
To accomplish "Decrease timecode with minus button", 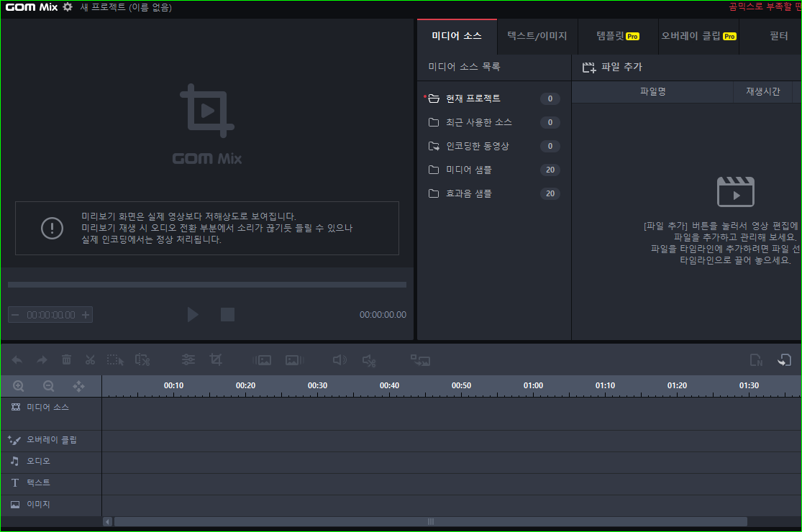I will coord(15,315).
